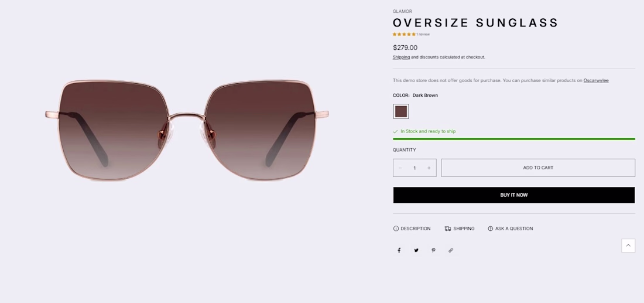This screenshot has height=303, width=644.
Task: Click the Shipping truck icon
Action: (x=448, y=229)
